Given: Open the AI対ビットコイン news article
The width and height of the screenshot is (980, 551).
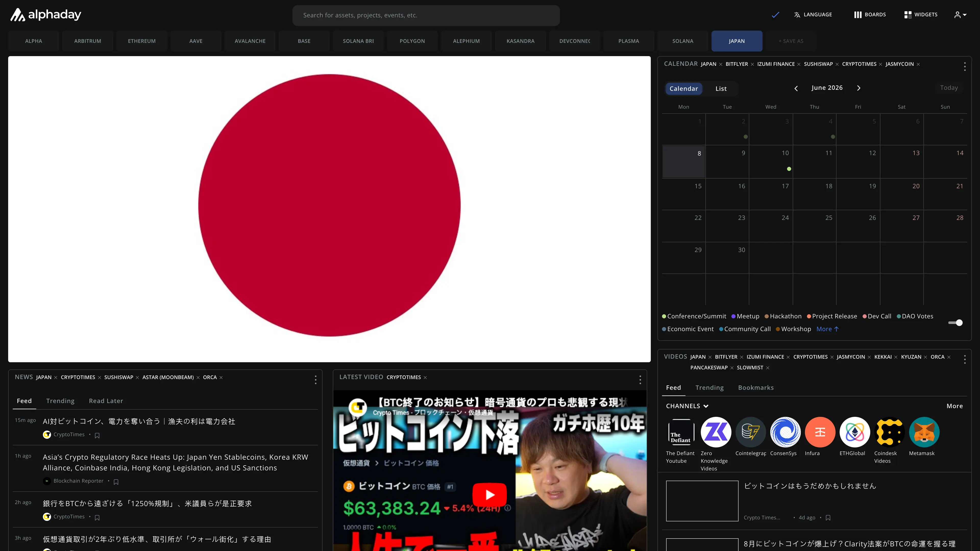Looking at the screenshot, I should (139, 422).
